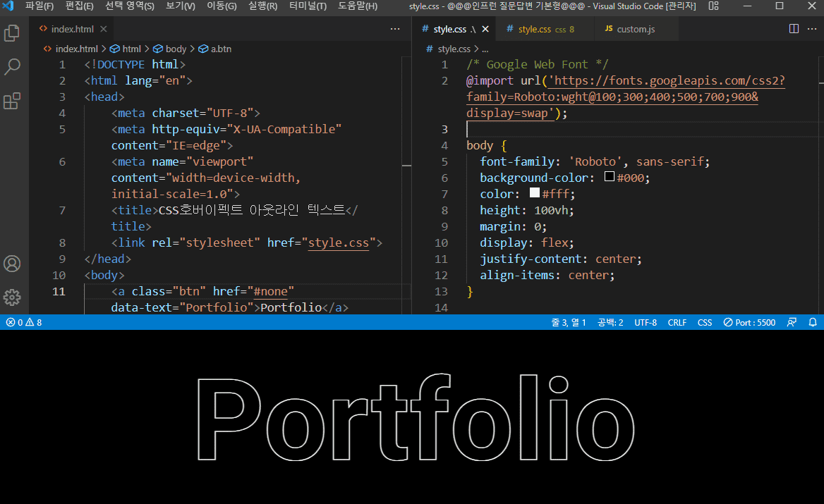824x504 pixels.
Task: Open notifications bell in status bar
Action: 813,322
